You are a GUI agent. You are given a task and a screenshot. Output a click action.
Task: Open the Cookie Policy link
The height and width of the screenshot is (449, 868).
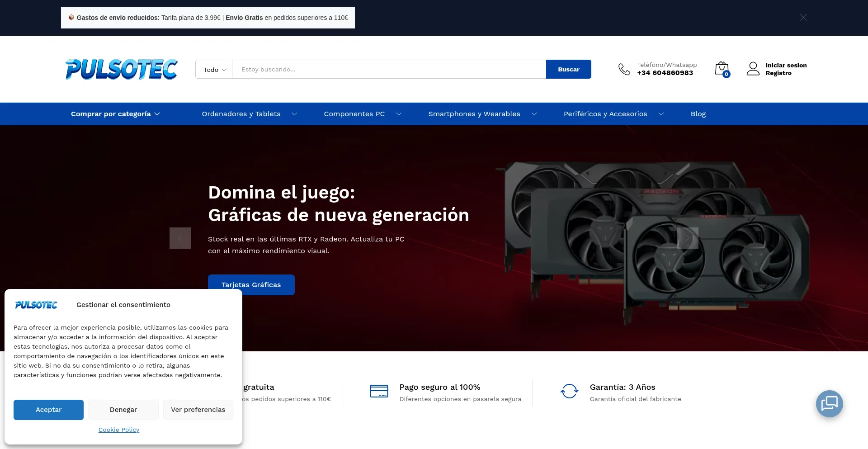pos(119,430)
